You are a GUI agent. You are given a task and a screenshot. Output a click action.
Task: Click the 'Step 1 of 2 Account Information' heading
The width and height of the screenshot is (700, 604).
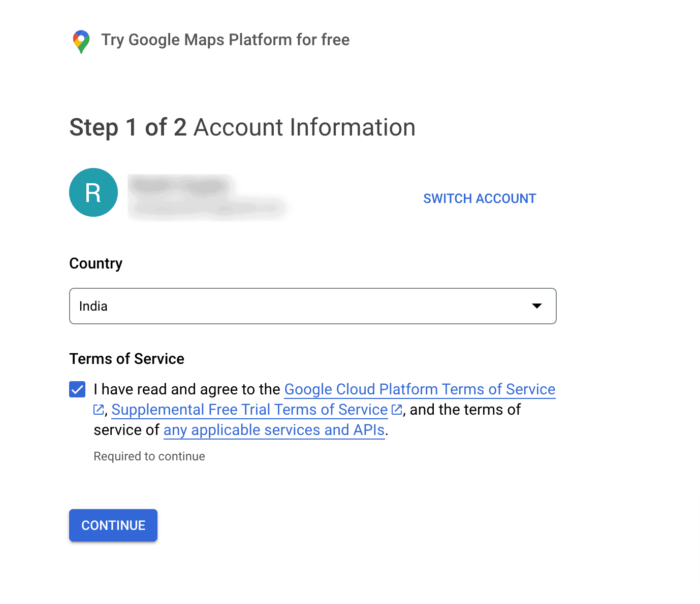(x=242, y=127)
